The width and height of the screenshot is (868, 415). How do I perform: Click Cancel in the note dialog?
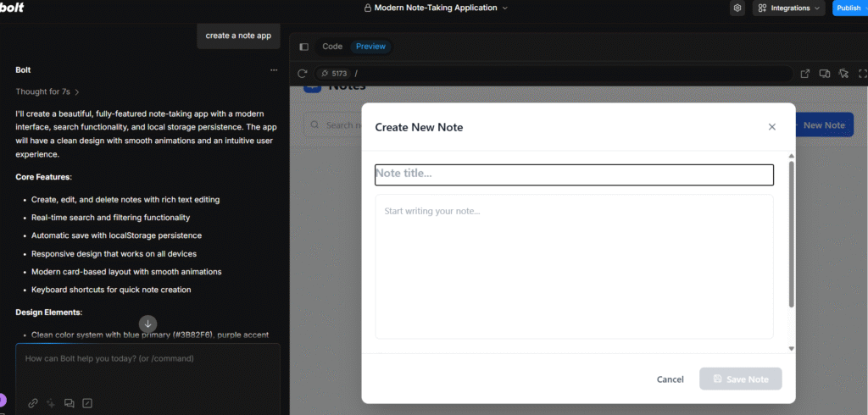pos(670,379)
